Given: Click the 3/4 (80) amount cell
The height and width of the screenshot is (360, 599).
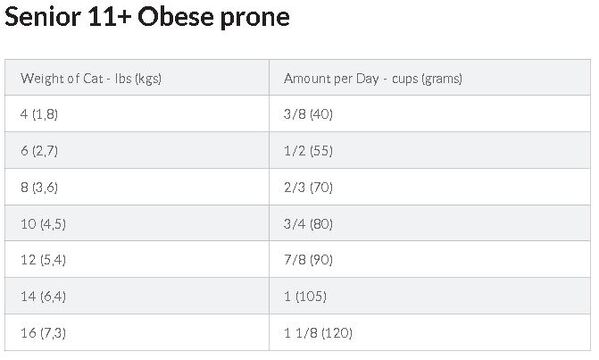Looking at the screenshot, I should 430,224.
